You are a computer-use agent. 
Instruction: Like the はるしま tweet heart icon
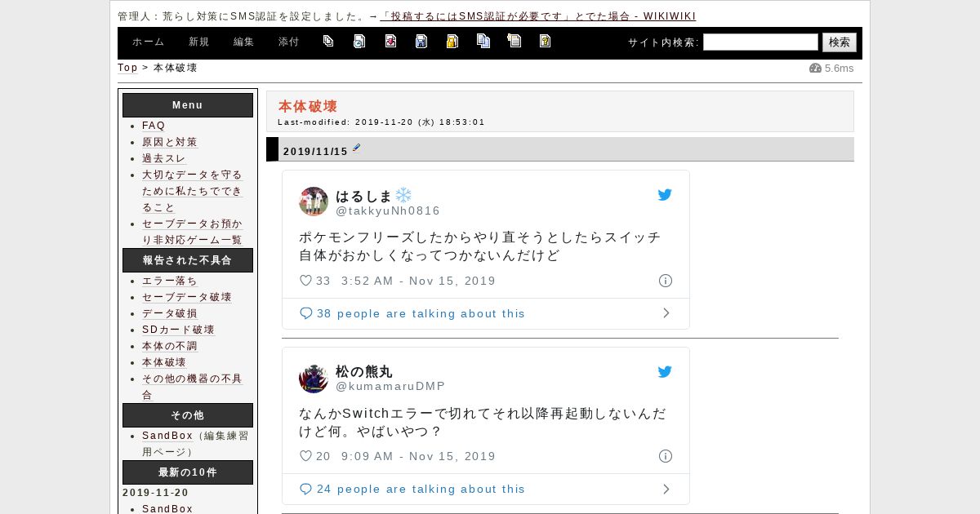(x=305, y=281)
